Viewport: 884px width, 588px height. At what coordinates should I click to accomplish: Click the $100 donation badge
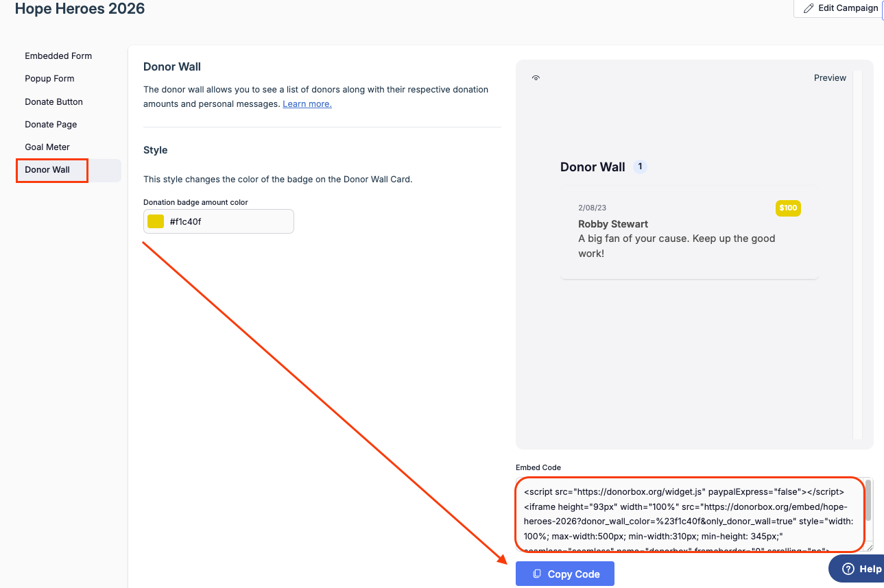tap(788, 208)
